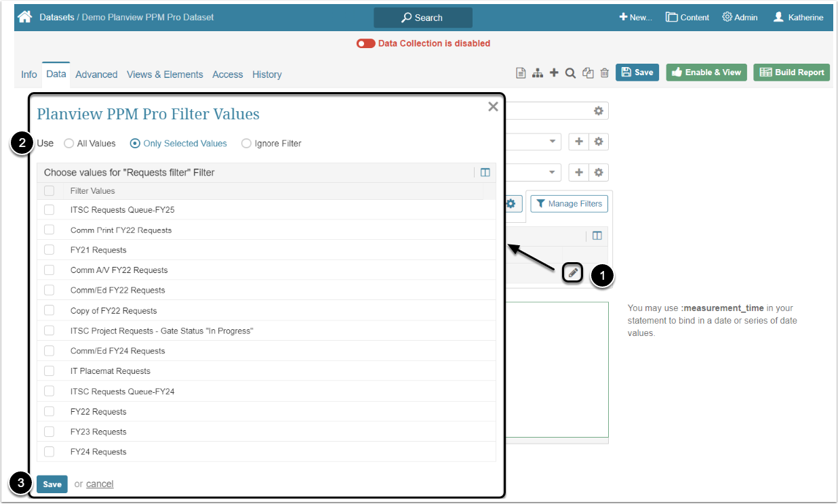Image resolution: width=838 pixels, height=504 pixels.
Task: Choose the Ignore Filter radio option
Action: click(x=246, y=144)
